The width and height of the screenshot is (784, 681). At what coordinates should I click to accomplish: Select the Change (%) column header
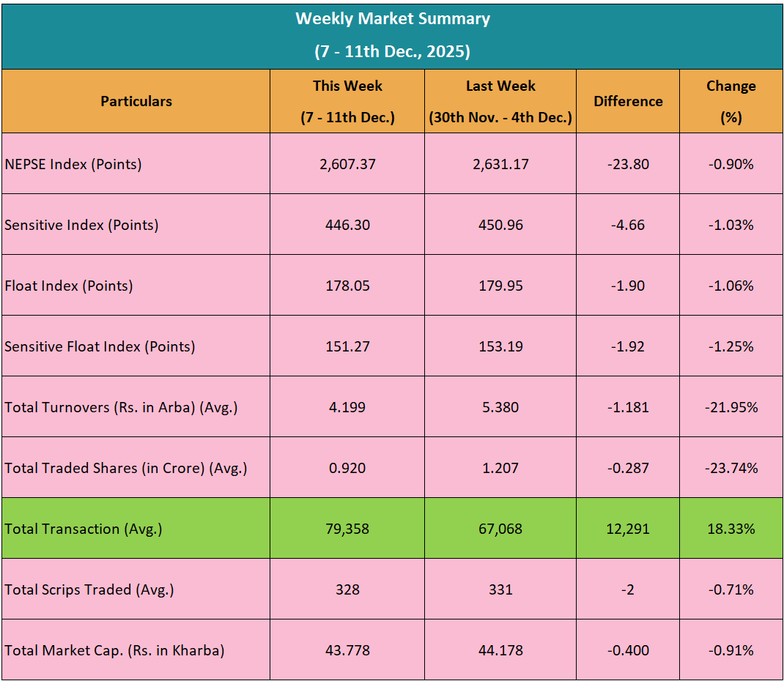[731, 101]
